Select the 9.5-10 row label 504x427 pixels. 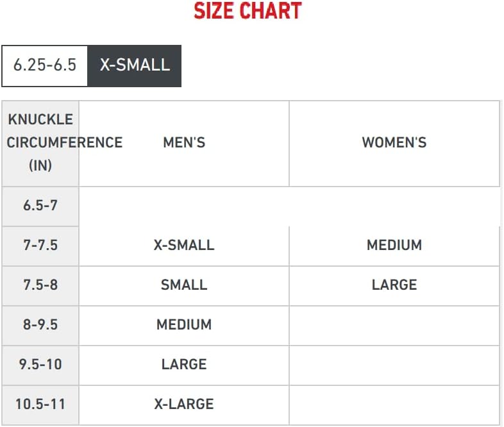pos(40,365)
